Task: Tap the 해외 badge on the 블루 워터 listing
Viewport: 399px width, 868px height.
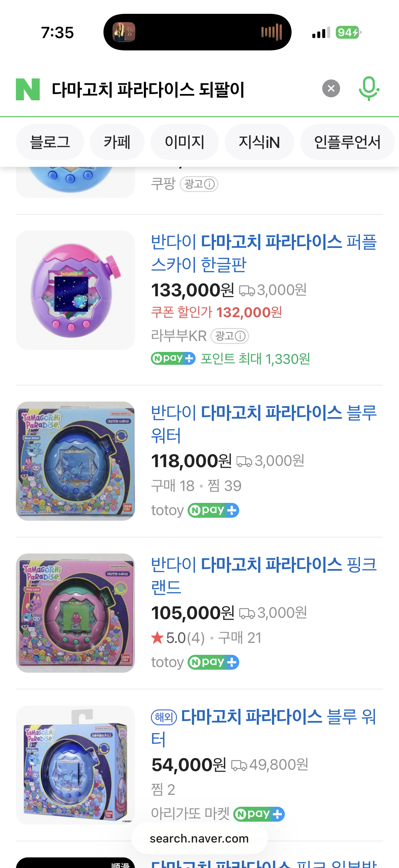Action: [164, 717]
